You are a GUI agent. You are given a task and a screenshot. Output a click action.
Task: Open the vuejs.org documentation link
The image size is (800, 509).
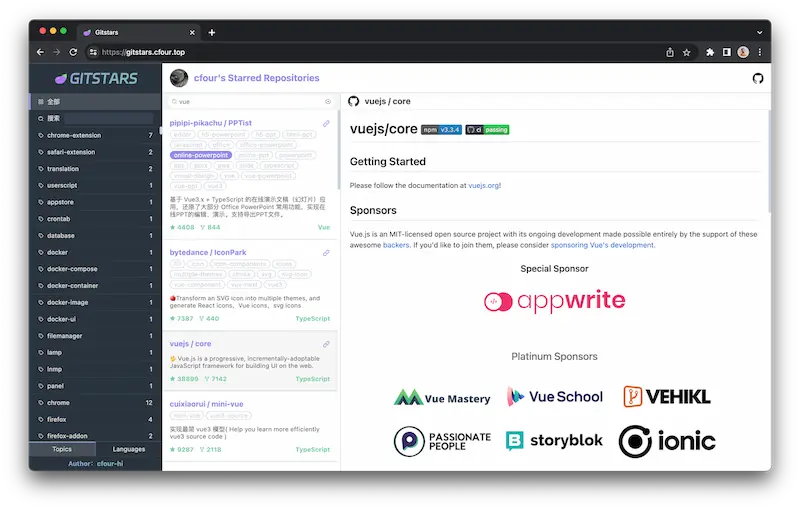point(484,186)
